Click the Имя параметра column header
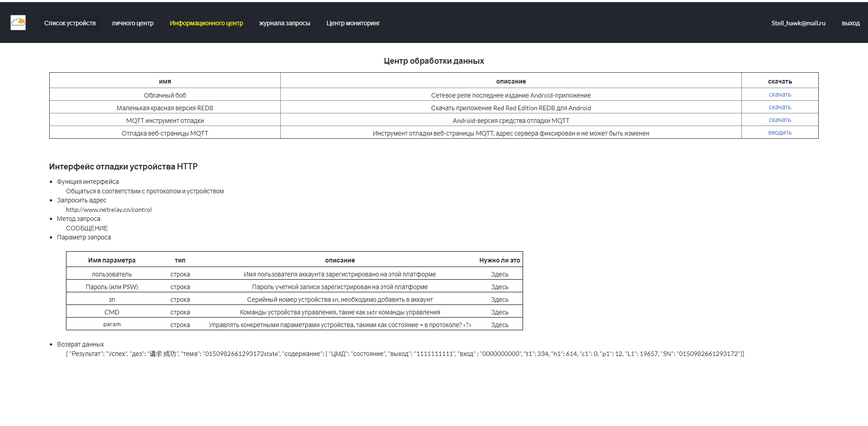This screenshot has width=868, height=426. pos(112,260)
